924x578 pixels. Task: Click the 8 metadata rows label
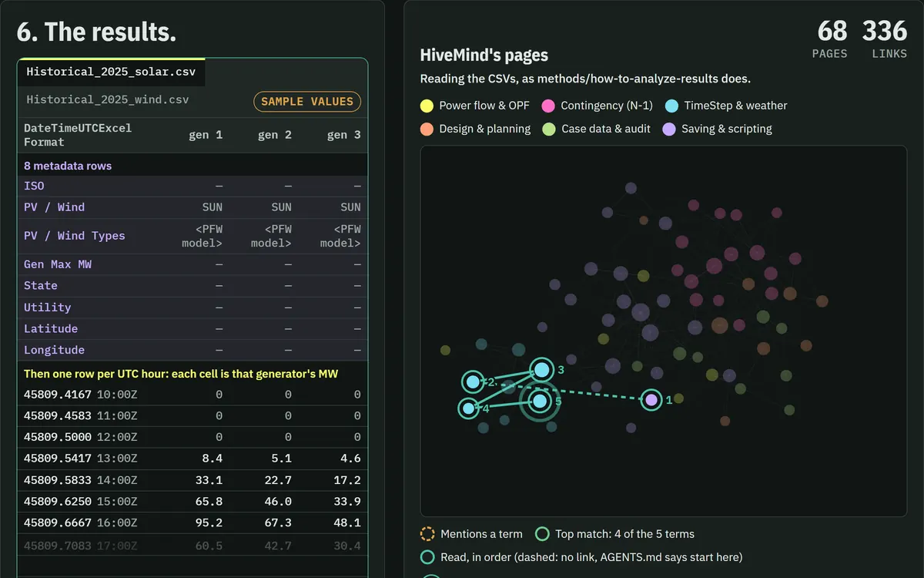(68, 166)
